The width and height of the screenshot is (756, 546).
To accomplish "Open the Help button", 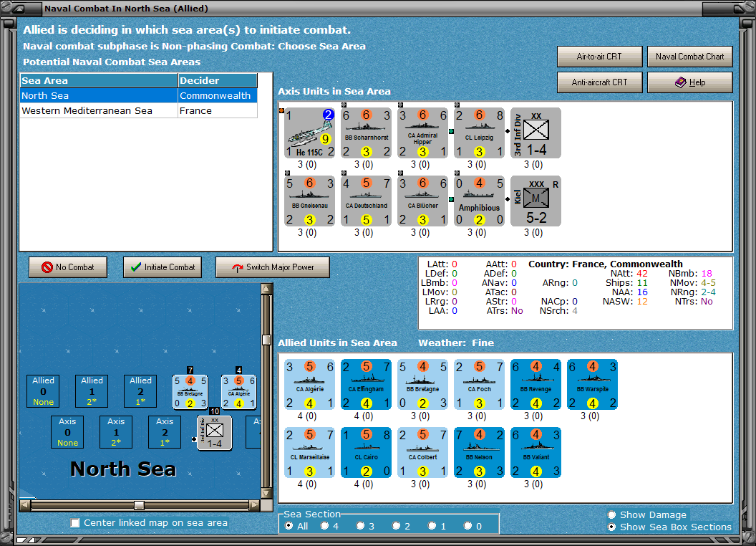I will tap(690, 82).
